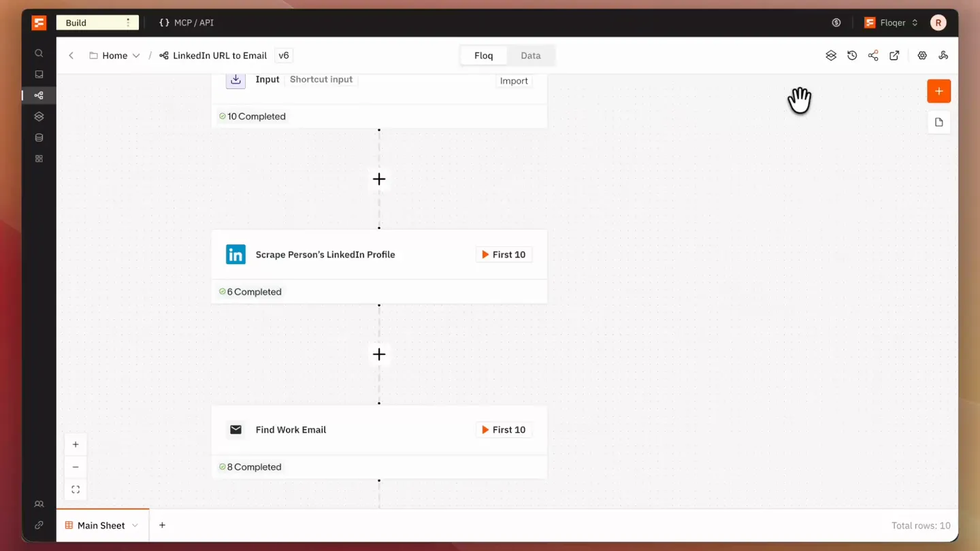This screenshot has width=980, height=551.
Task: Expand the Home folder dropdown
Action: [x=136, y=56]
